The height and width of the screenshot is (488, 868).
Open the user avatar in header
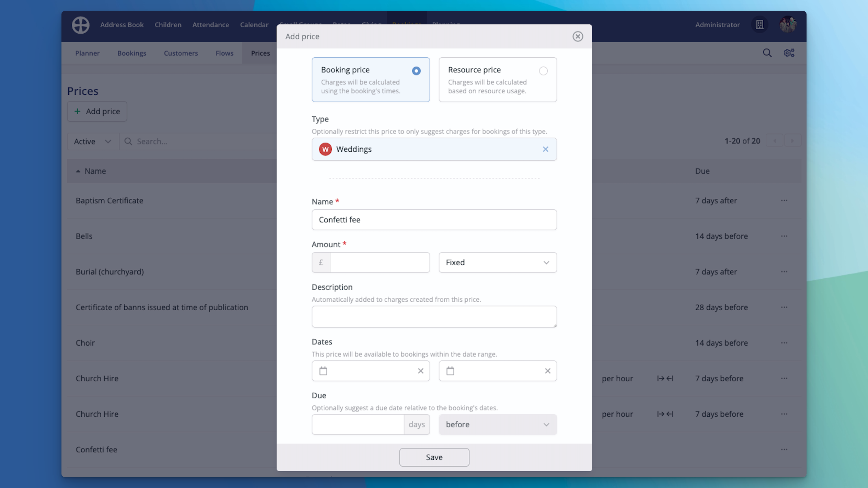pyautogui.click(x=788, y=25)
